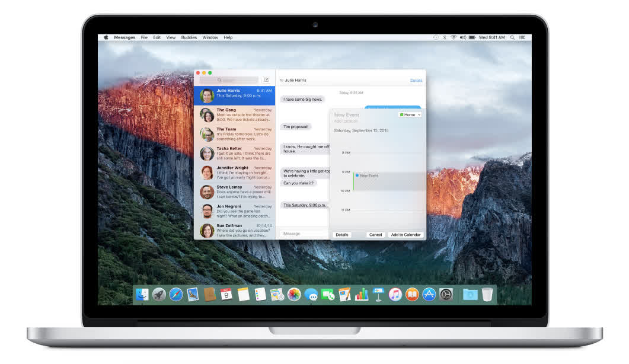Select Sue Zelfman conversation
Image resolution: width=629 pixels, height=364 pixels.
235,230
